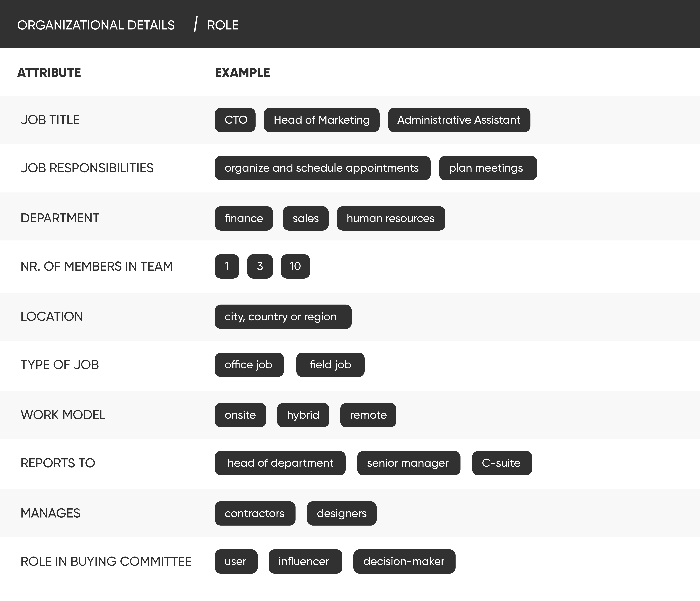The height and width of the screenshot is (601, 700).
Task: Select team size 10 tag
Action: coord(295,266)
